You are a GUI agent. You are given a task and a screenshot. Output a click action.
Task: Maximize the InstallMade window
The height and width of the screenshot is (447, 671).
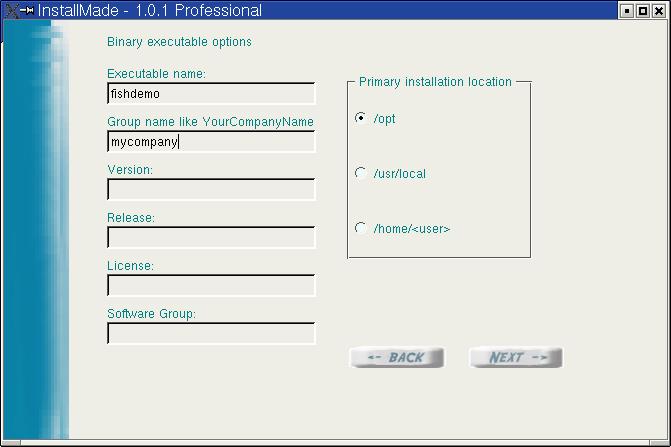pos(642,11)
